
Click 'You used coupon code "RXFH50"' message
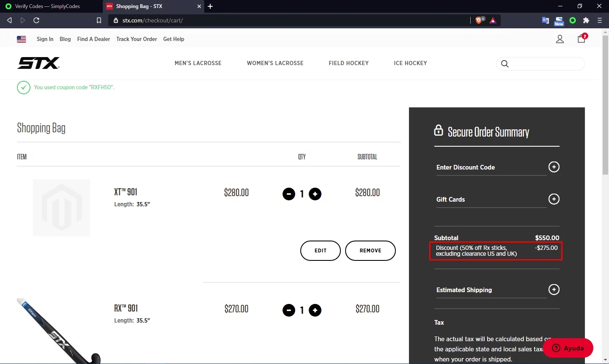74,88
